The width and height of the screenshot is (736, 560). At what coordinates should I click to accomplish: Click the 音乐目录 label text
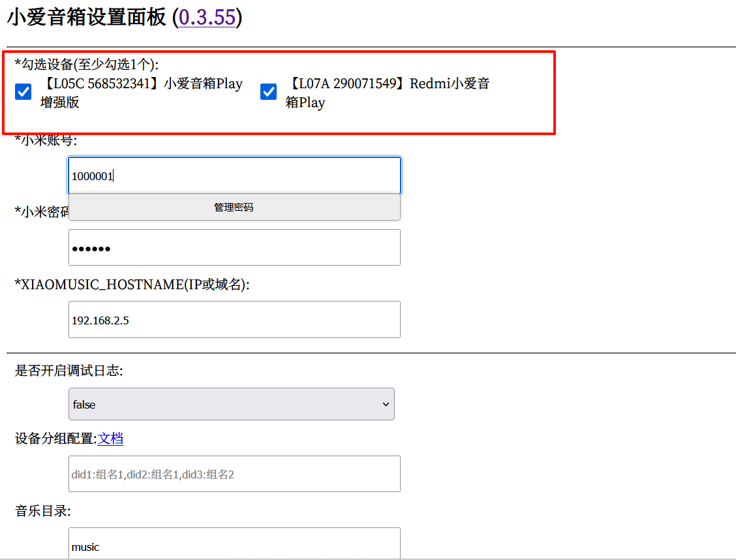coord(42,511)
